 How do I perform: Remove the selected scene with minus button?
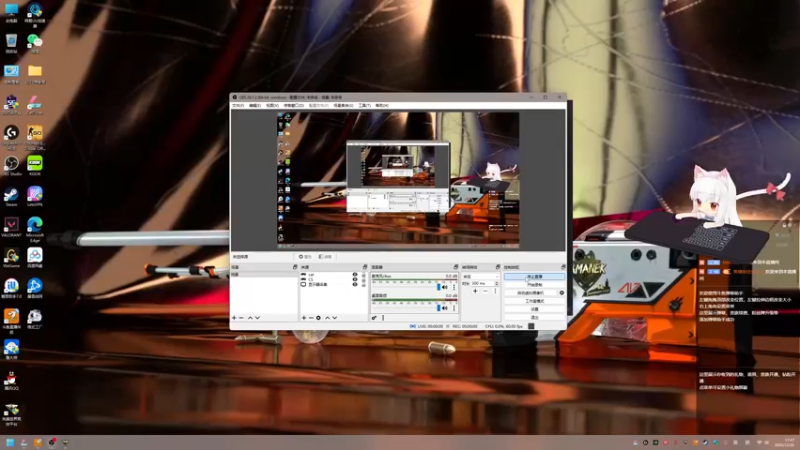[x=241, y=318]
